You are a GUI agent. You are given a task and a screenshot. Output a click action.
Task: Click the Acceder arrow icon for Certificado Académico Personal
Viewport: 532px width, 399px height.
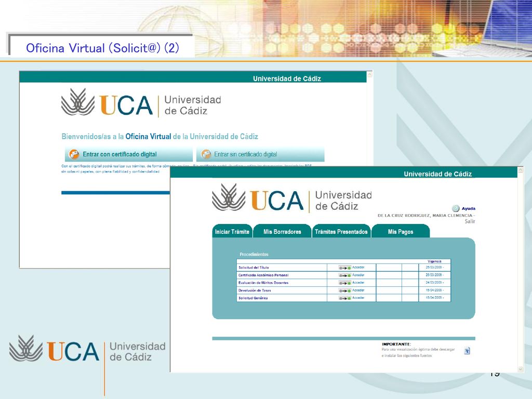click(x=345, y=275)
